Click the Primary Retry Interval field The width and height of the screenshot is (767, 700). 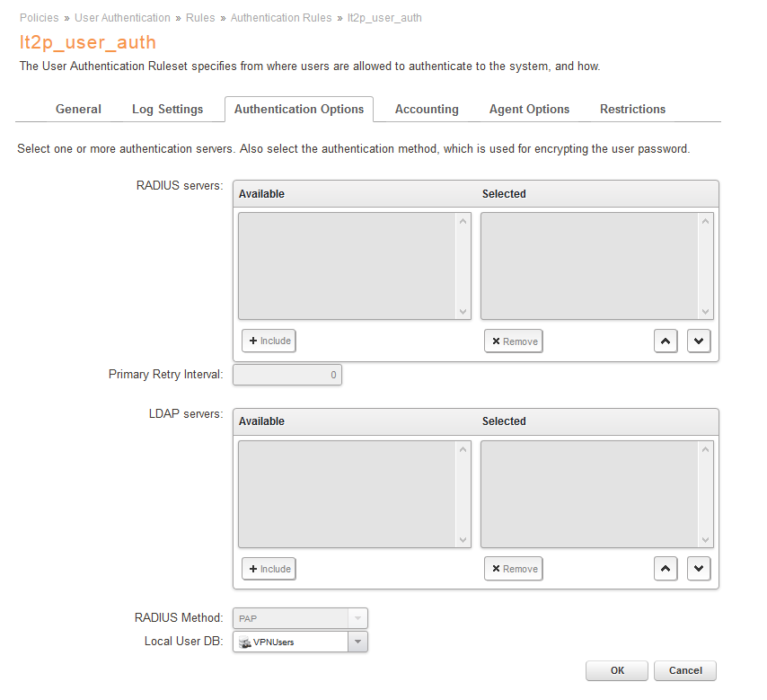click(287, 375)
